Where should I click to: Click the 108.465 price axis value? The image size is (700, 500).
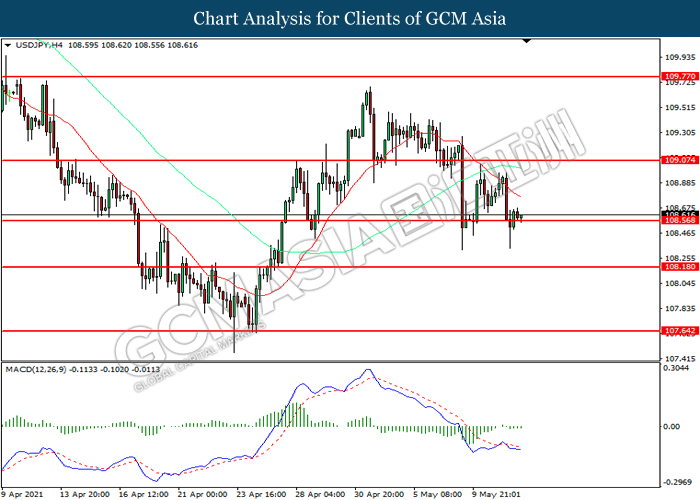(680, 233)
